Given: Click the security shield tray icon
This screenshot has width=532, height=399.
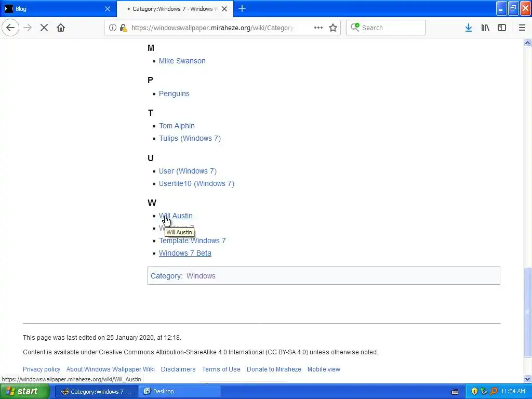Looking at the screenshot, I should coord(474,392).
